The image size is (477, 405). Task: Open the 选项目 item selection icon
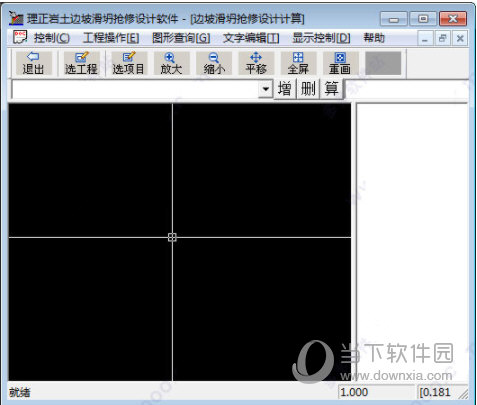[x=128, y=63]
